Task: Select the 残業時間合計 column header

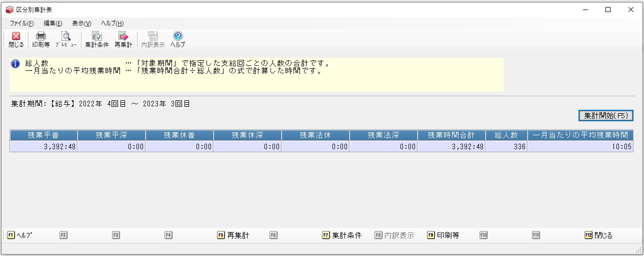Action: (x=451, y=135)
